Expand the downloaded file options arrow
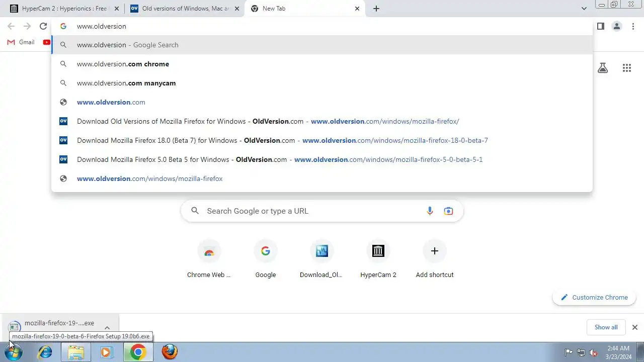The width and height of the screenshot is (644, 362). point(107,328)
